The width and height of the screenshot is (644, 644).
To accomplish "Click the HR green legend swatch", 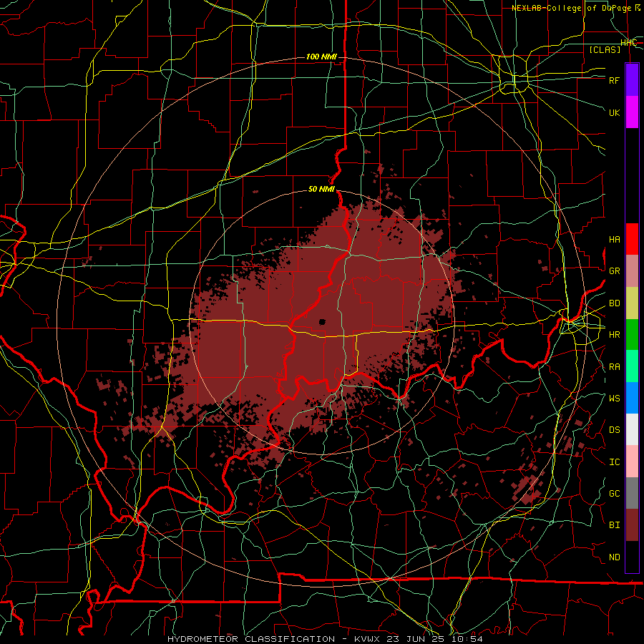I will (x=632, y=335).
